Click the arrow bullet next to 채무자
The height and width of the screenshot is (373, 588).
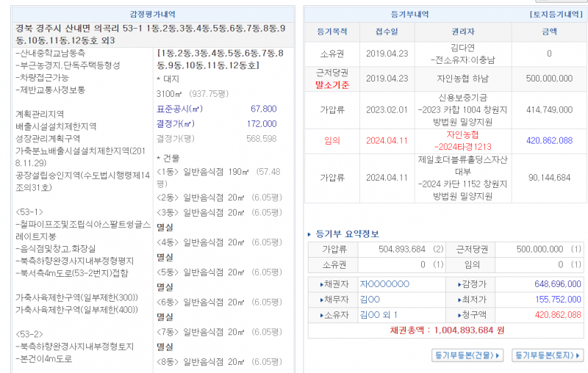(322, 300)
